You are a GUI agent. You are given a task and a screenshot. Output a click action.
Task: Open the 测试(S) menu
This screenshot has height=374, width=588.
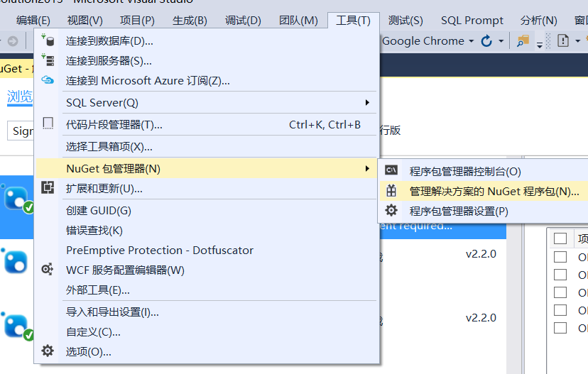click(x=405, y=21)
